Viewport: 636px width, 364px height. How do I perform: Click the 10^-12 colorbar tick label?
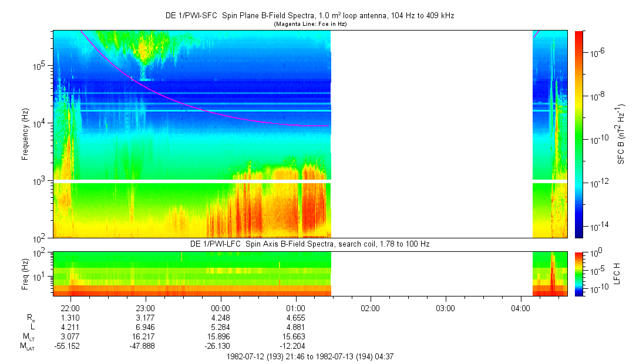pyautogui.click(x=597, y=182)
